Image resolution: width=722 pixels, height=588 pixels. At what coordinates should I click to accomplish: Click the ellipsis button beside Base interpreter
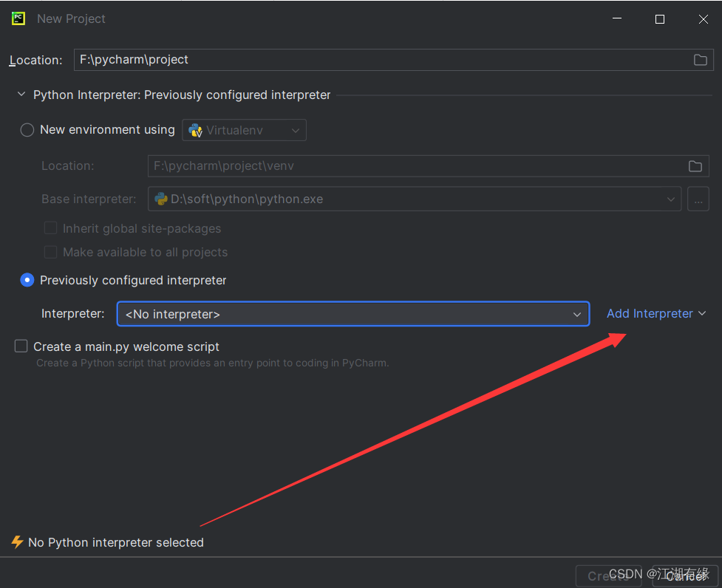[x=698, y=199]
